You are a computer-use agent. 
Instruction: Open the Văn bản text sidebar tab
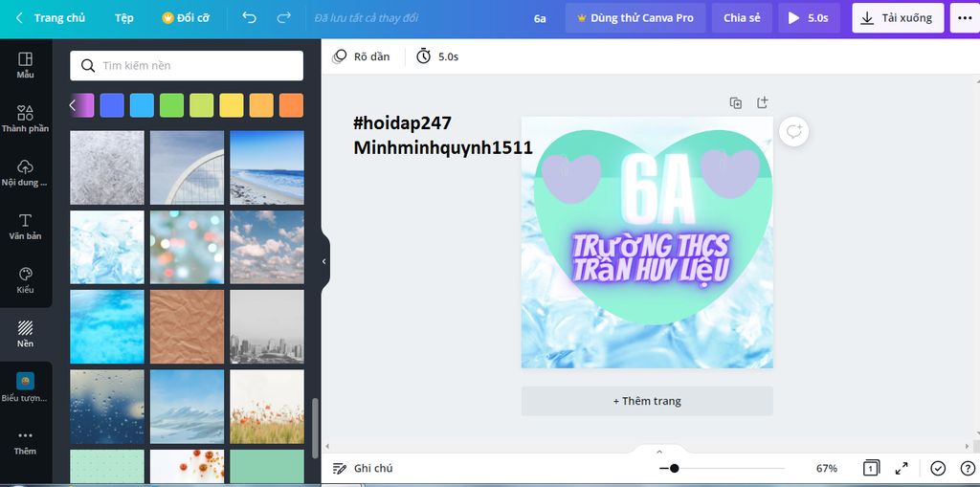26,227
